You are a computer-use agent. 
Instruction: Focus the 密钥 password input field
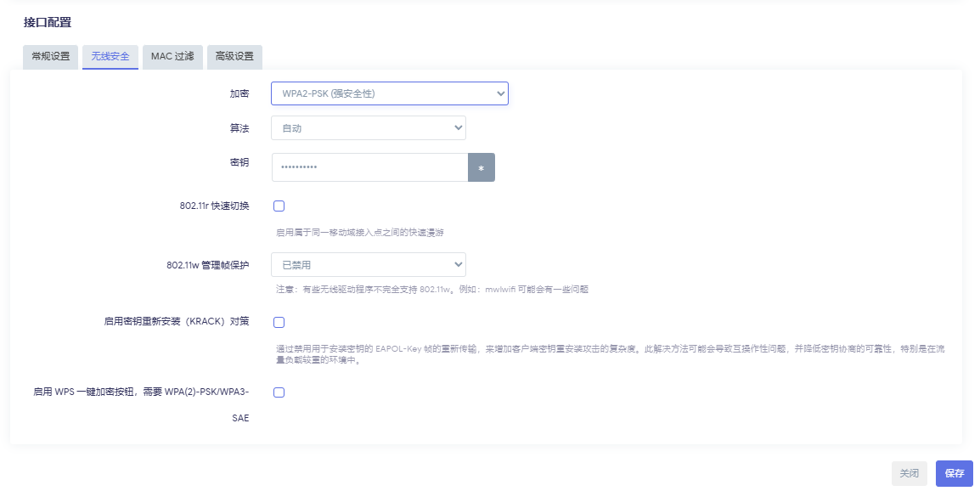tap(369, 167)
